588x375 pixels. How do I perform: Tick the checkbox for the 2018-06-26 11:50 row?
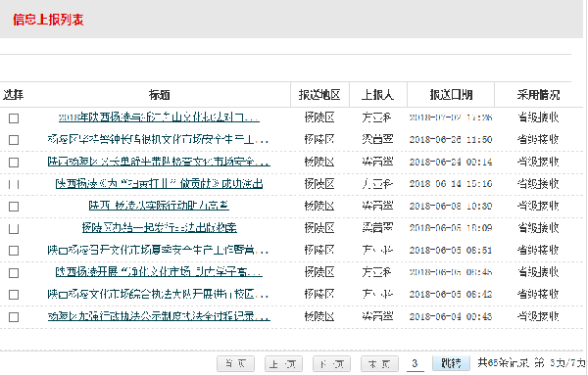pos(14,140)
